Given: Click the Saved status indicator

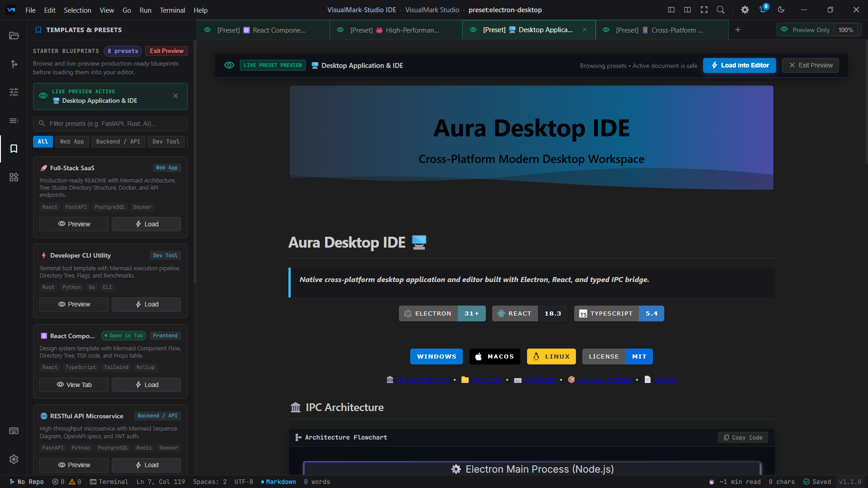Looking at the screenshot, I should point(817,482).
